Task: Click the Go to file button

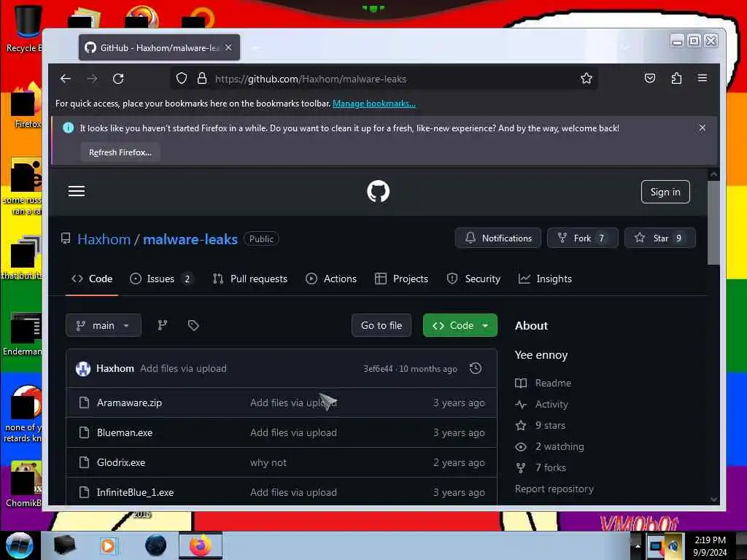Action: 382,325
